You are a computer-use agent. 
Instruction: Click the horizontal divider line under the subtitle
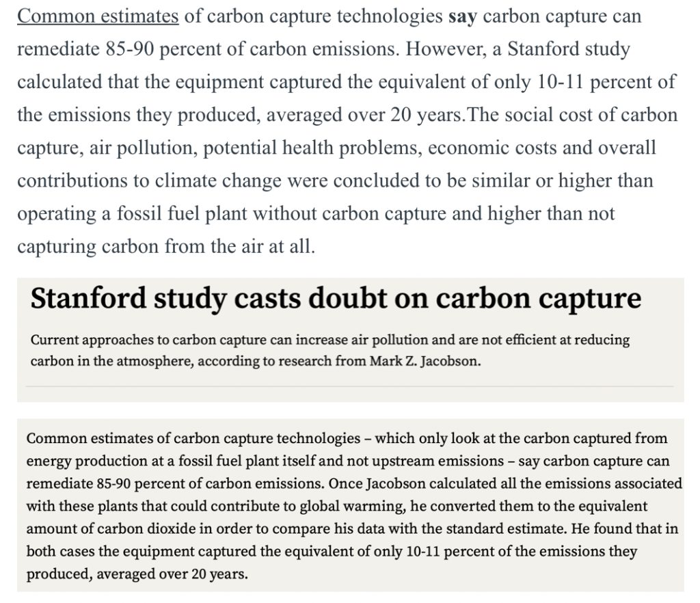(349, 386)
